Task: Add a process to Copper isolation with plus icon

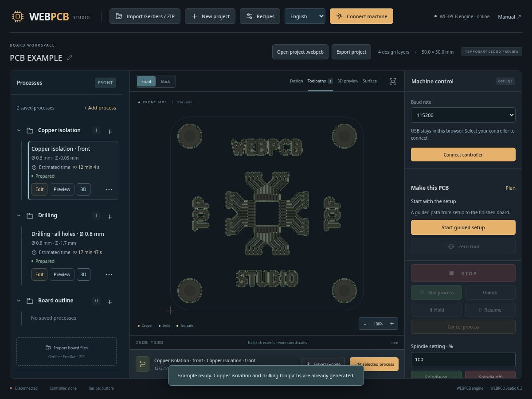Action: [x=110, y=131]
